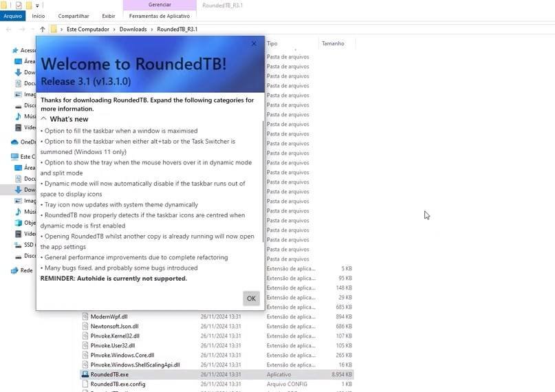Screen dimensions: 555x392
Task: Click the 686 KB size cell
Action: tap(344, 326)
